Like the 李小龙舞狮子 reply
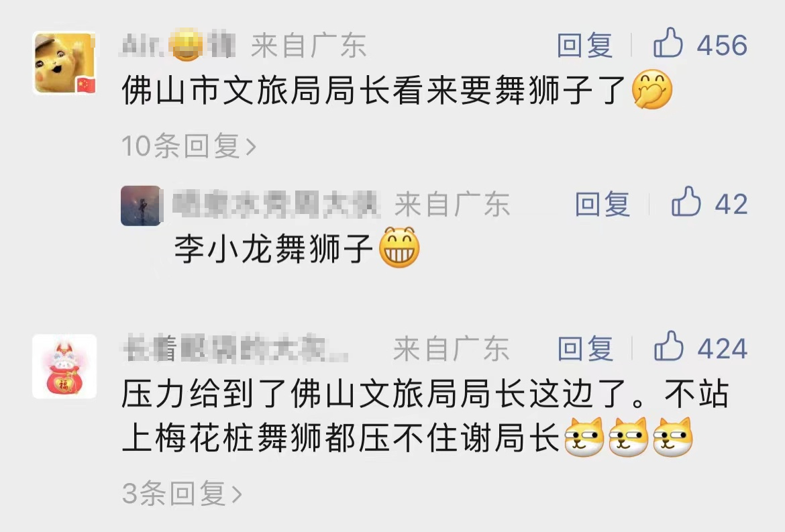Viewport: 785px width, 532px height. click(x=686, y=202)
